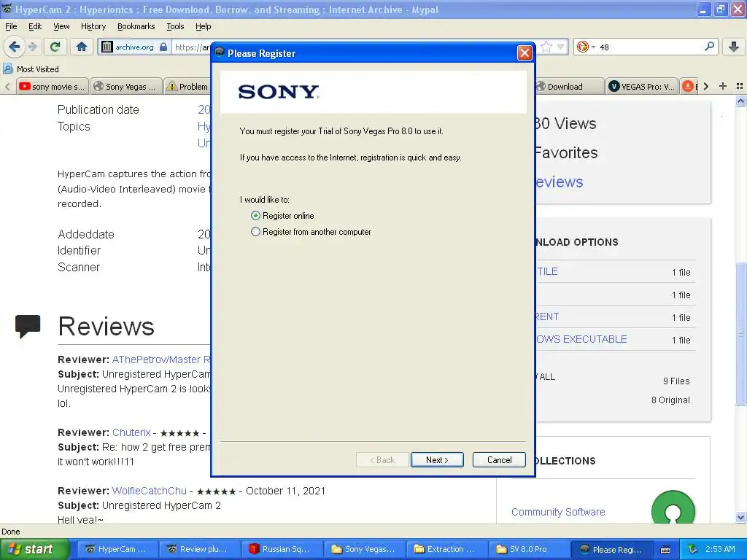Open Community Software collection link
Image resolution: width=747 pixels, height=560 pixels.
click(x=558, y=512)
